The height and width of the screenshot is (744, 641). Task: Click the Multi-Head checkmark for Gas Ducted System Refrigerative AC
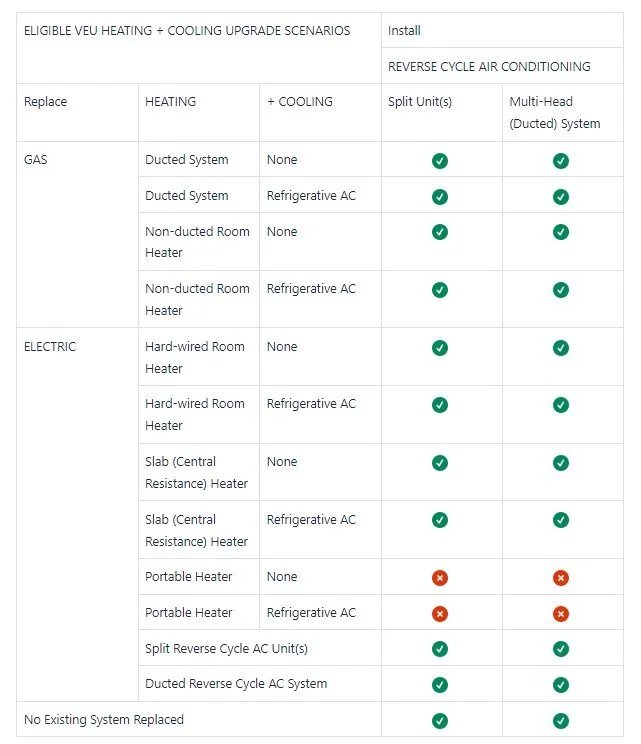[561, 196]
